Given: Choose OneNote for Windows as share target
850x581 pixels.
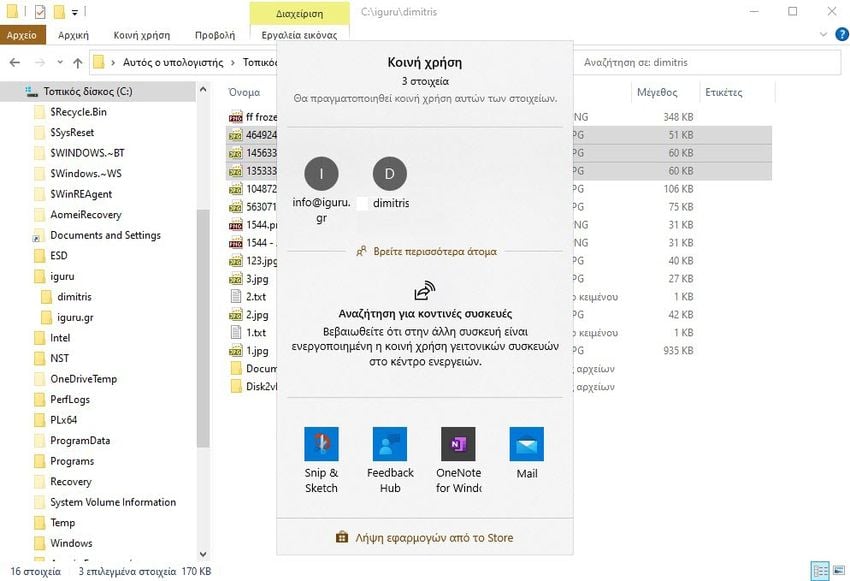Looking at the screenshot, I should [458, 444].
